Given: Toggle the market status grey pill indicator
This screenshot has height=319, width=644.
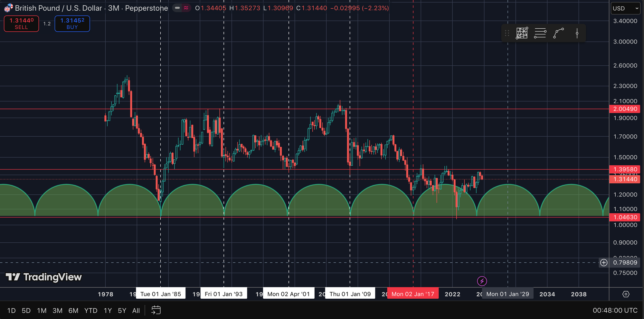Looking at the screenshot, I should coord(177,8).
